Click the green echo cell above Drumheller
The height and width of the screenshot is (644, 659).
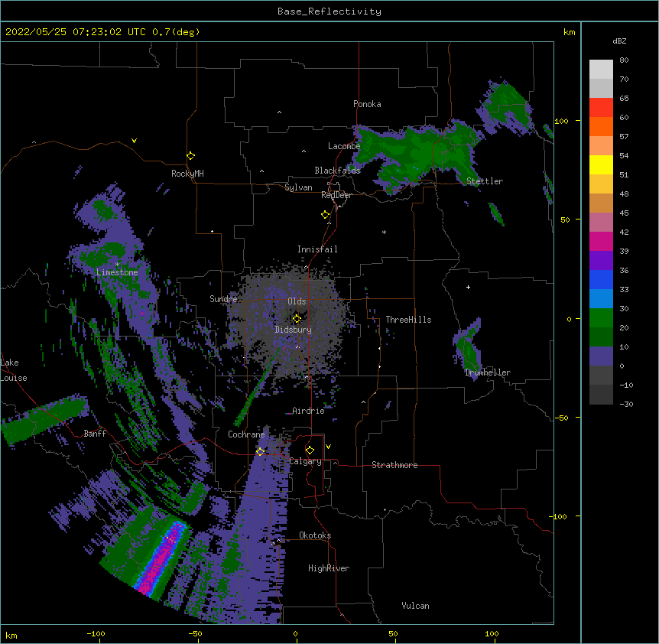pos(467,348)
